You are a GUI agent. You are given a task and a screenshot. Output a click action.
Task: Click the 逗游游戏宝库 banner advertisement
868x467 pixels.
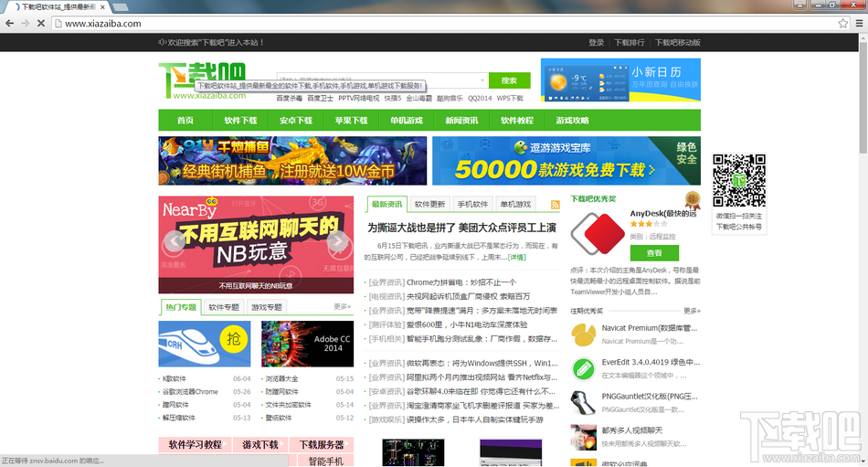pos(566,161)
